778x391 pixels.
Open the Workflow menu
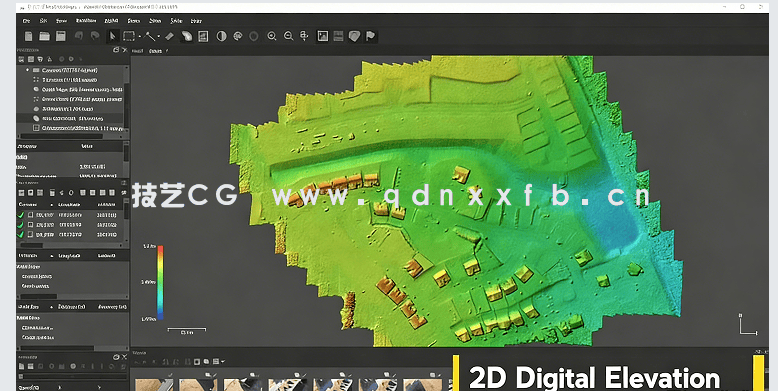pos(86,21)
